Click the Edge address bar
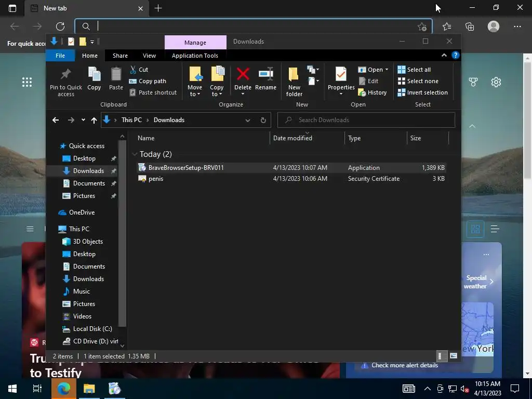 click(254, 26)
